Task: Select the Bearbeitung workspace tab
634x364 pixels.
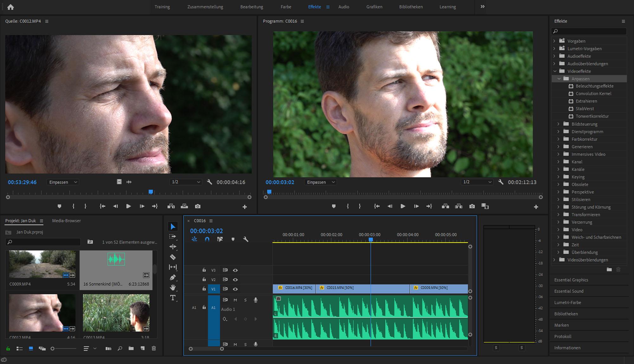Action: tap(253, 7)
